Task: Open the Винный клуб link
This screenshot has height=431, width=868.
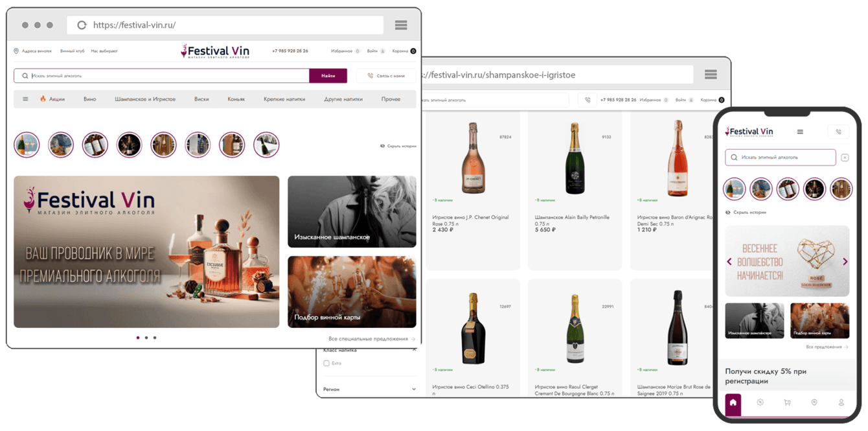Action: [x=72, y=51]
